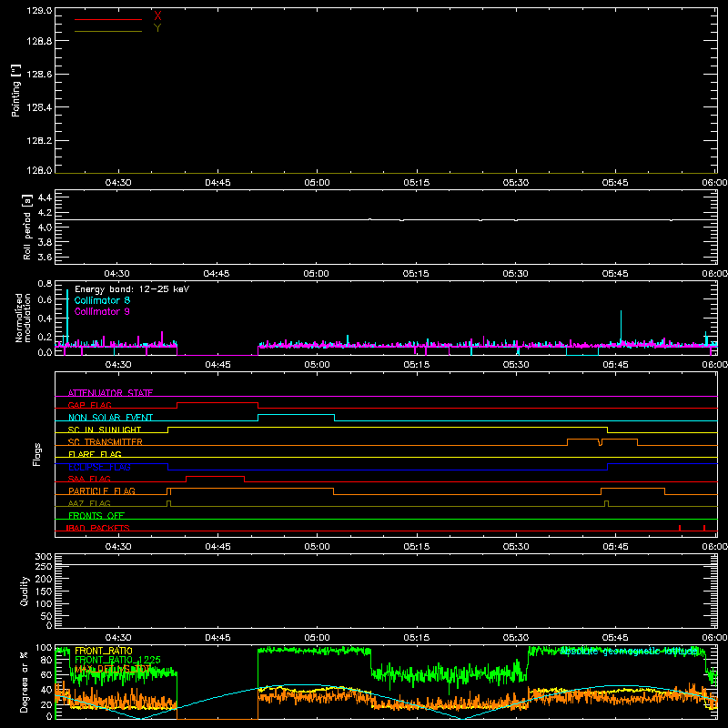
Task: Click 04:45 under the modulation plot
Action: (217, 365)
